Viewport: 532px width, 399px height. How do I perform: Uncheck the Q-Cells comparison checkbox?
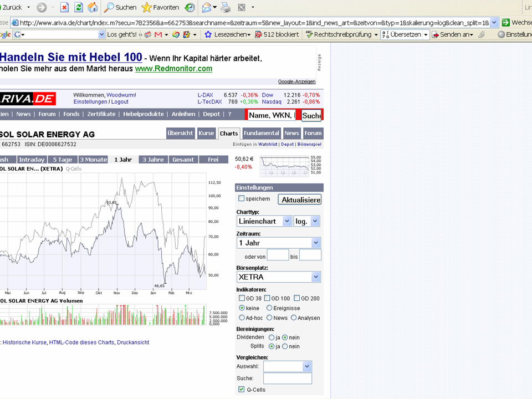[x=241, y=390]
